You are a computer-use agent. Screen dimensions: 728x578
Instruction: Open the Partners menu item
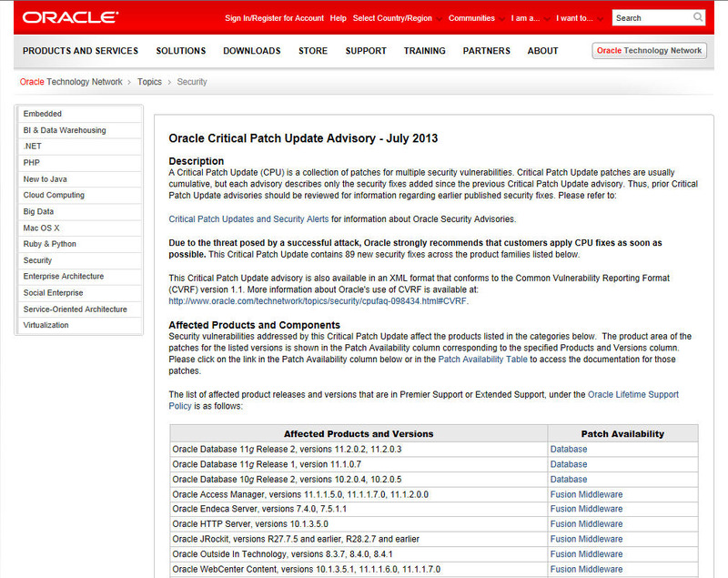[x=486, y=51]
